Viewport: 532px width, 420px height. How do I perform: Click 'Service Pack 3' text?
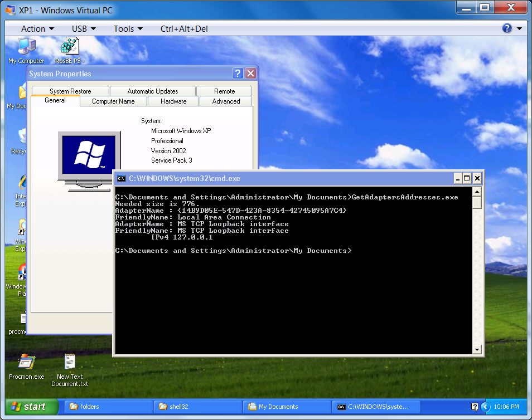(x=172, y=160)
